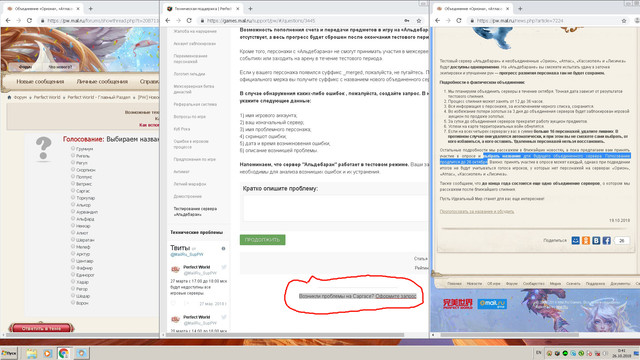The height and width of the screenshot is (360, 640).
Task: Click the green Продолжить button
Action: [x=262, y=240]
